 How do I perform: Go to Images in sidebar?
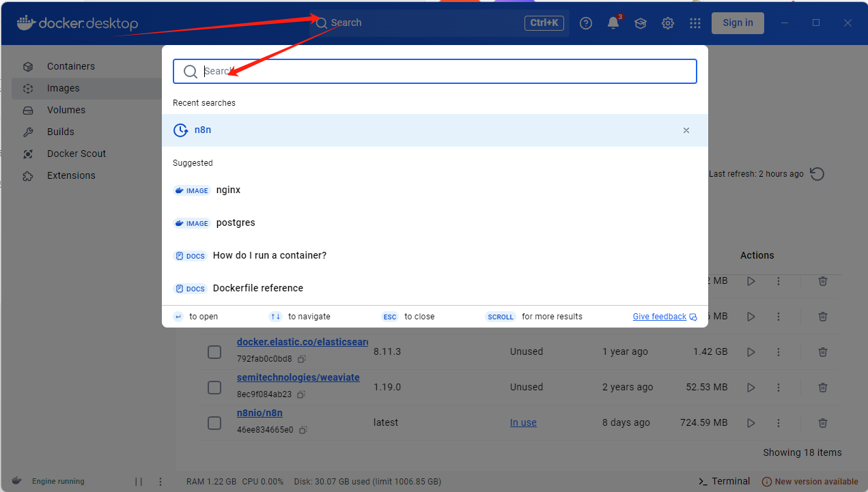pyautogui.click(x=87, y=88)
